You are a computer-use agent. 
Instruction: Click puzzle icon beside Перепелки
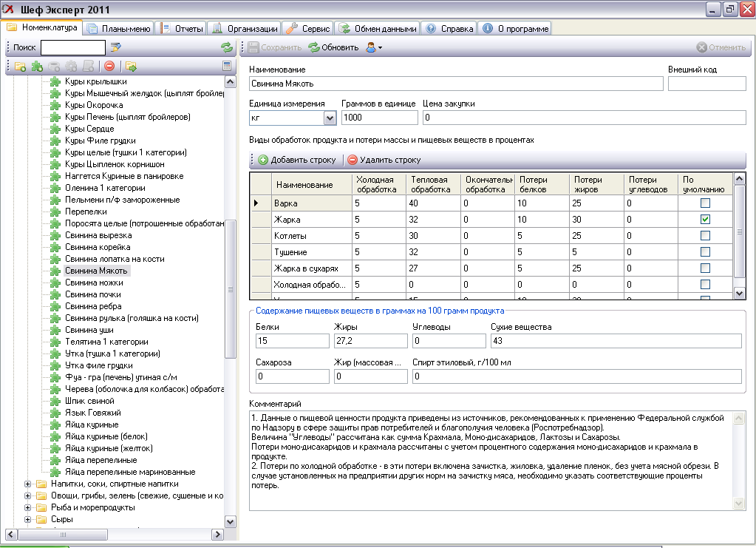(56, 212)
